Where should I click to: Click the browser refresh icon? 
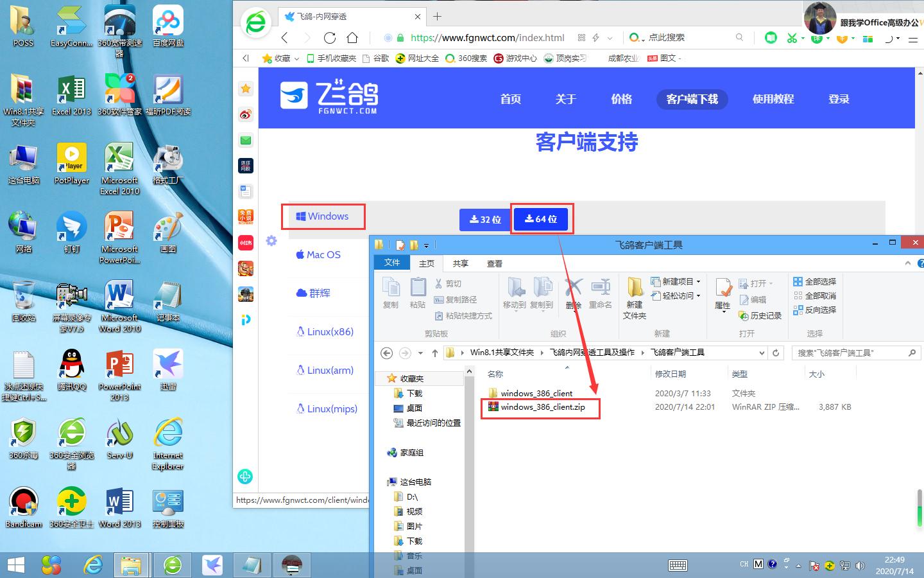(330, 37)
